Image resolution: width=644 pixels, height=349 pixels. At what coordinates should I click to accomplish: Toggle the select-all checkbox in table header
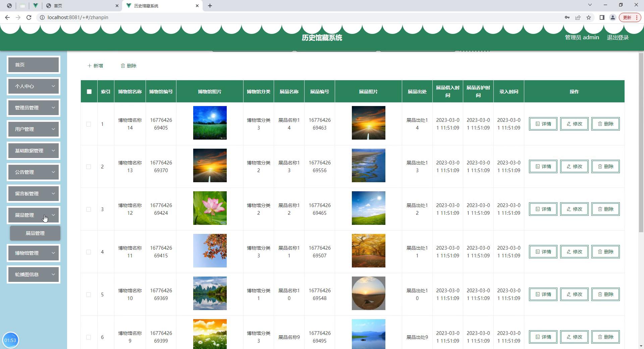point(89,92)
